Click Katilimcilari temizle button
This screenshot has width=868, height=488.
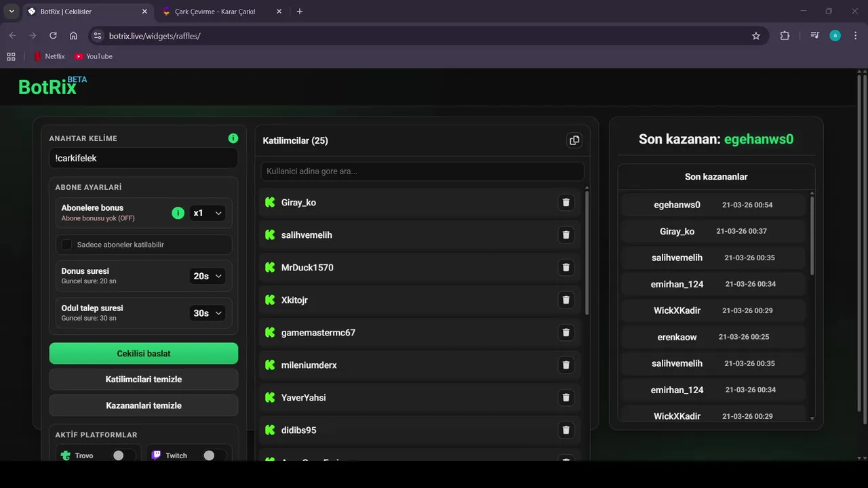(144, 380)
